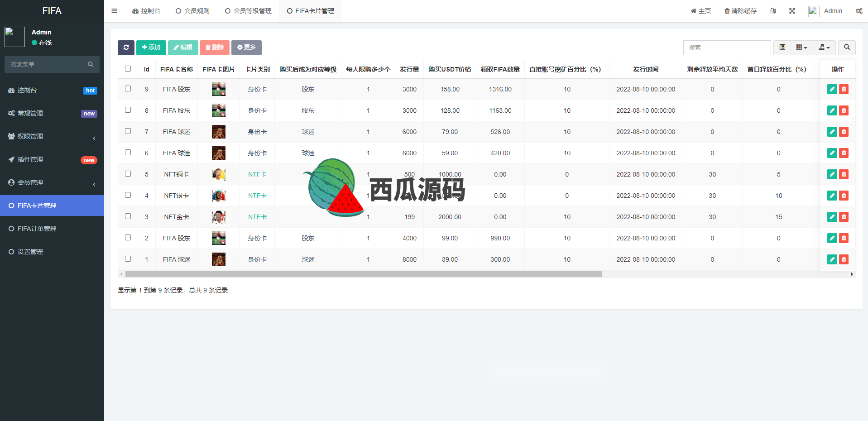Open 常规管理 in sidebar
This screenshot has width=868, height=421.
pos(52,113)
